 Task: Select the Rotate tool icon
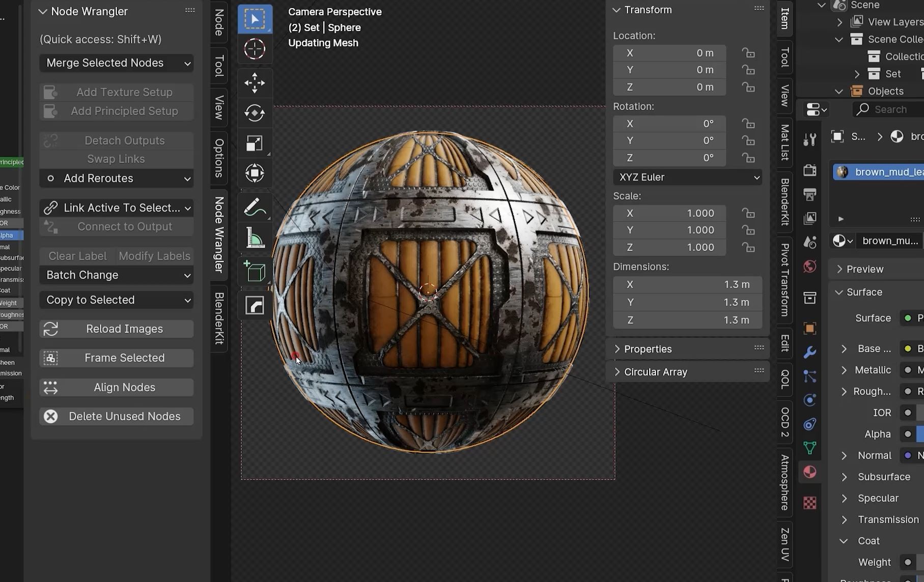(x=255, y=113)
